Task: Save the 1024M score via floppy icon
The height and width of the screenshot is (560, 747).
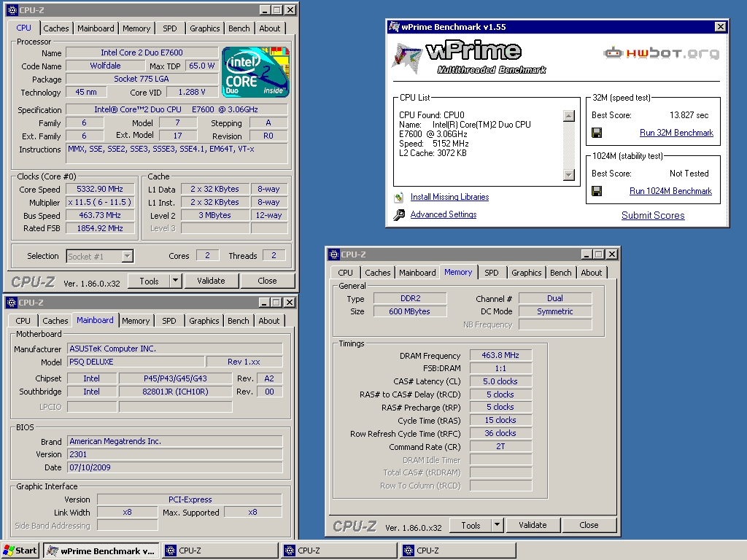Action: coord(597,191)
